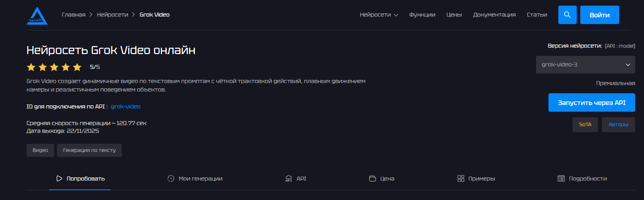Click the clock icon beside Мои генерации

click(171, 178)
